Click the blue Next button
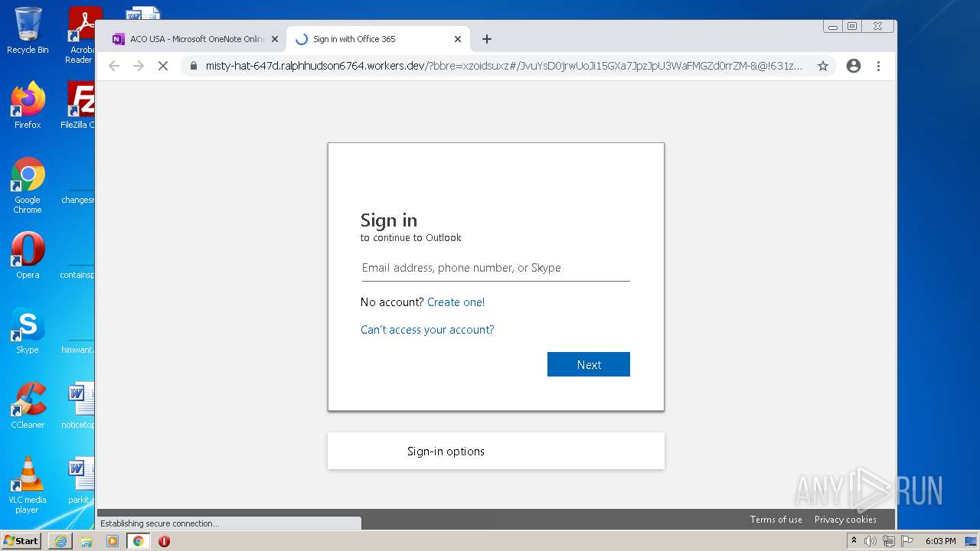 click(x=589, y=364)
